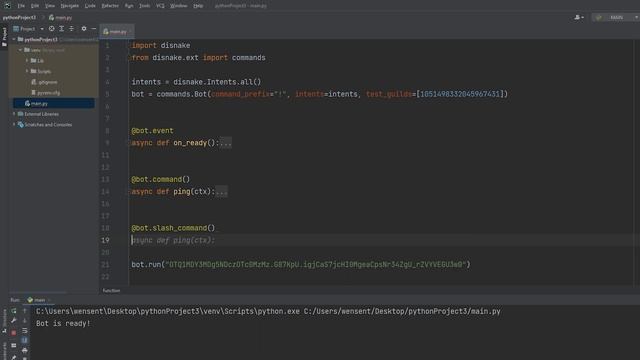The height and width of the screenshot is (360, 640).
Task: Hide the Project panel with minus icon
Action: pyautogui.click(x=93, y=29)
